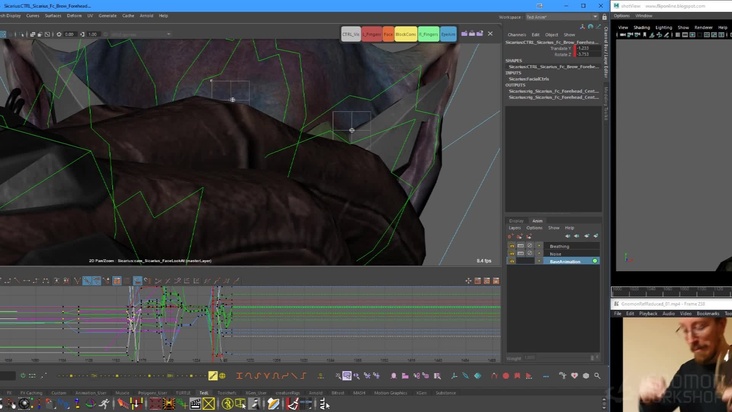This screenshot has height=412, width=732.
Task: Open the Layers menu in layer editor
Action: tap(514, 227)
